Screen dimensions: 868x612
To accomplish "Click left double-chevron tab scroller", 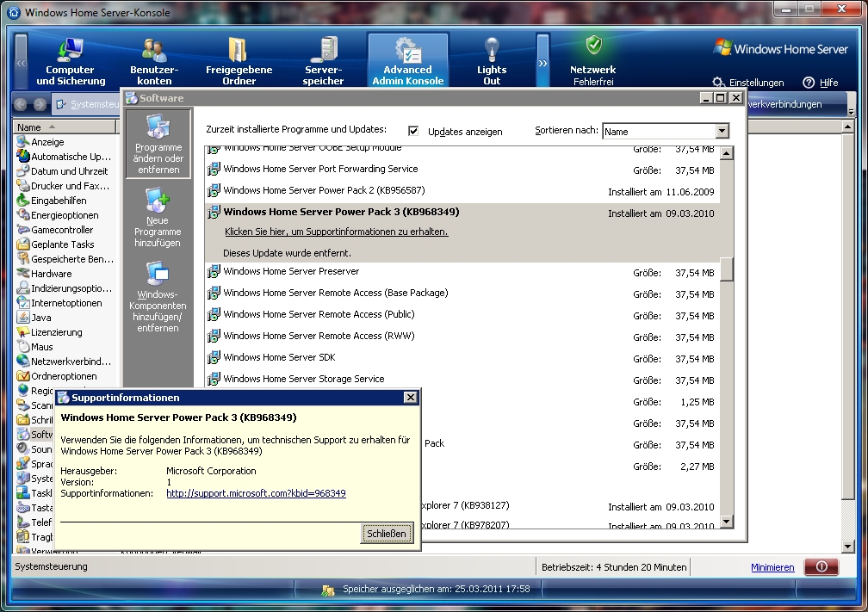I will coord(21,63).
